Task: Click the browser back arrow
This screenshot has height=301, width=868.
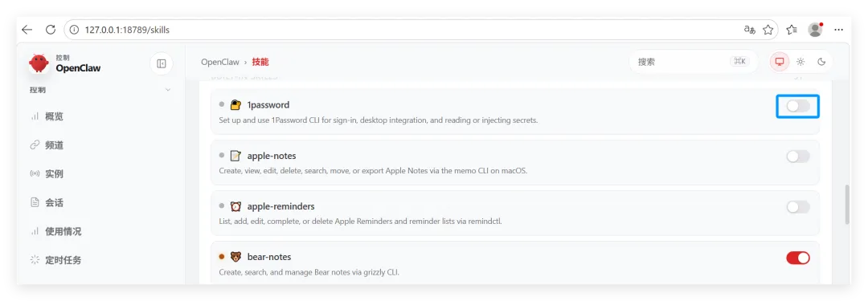Action: [x=27, y=30]
